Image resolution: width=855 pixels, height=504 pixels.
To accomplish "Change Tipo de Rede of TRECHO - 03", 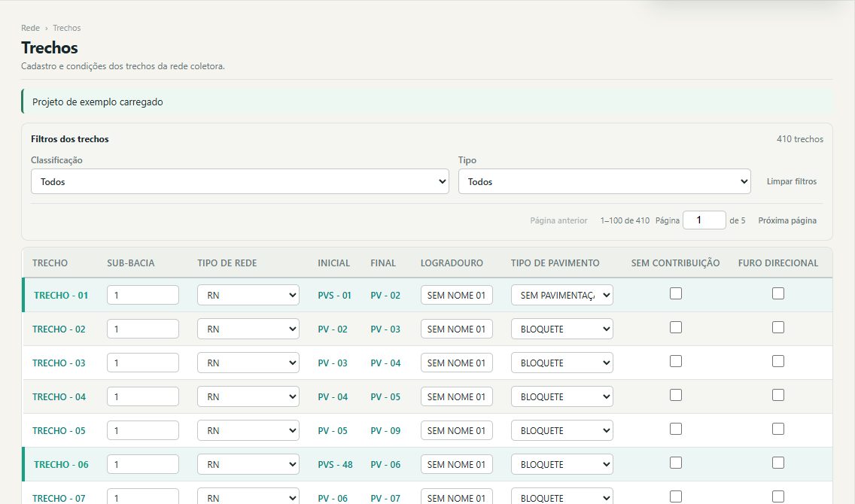I will coord(248,363).
